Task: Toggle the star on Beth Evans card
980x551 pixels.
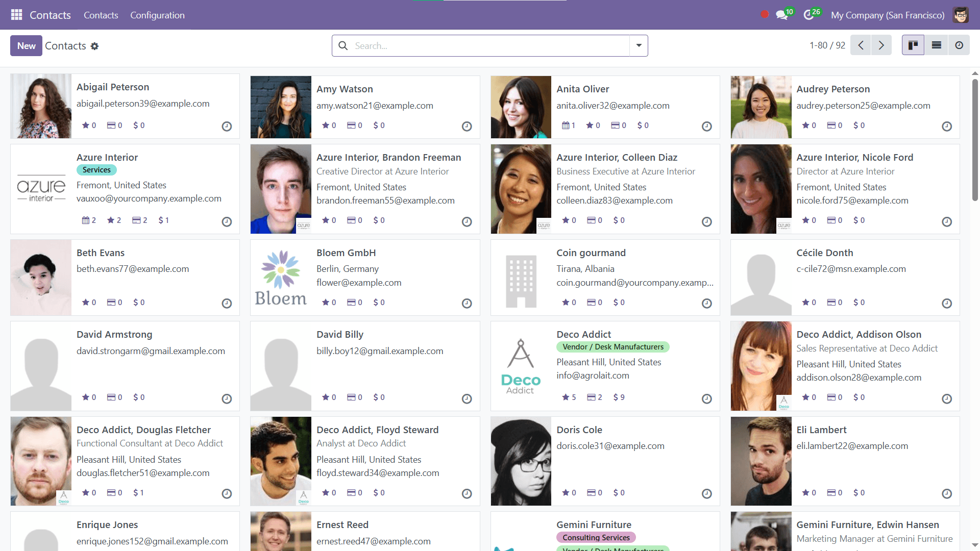Action: coord(87,302)
